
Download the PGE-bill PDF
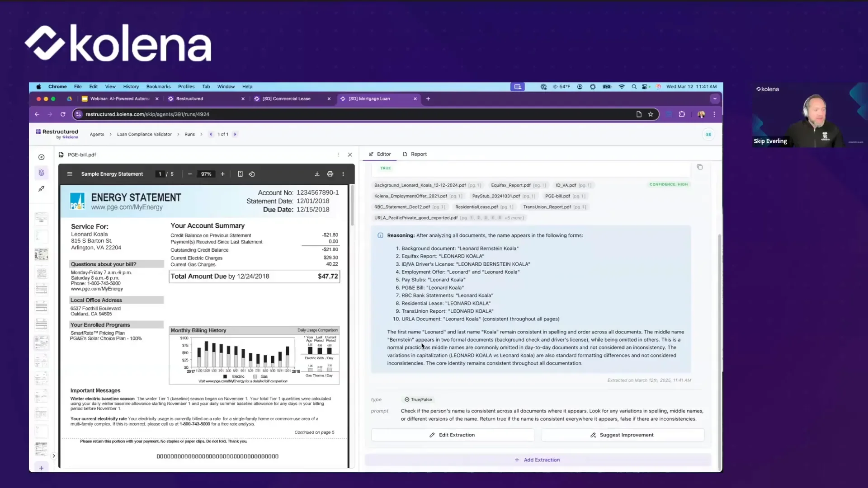[x=317, y=174]
